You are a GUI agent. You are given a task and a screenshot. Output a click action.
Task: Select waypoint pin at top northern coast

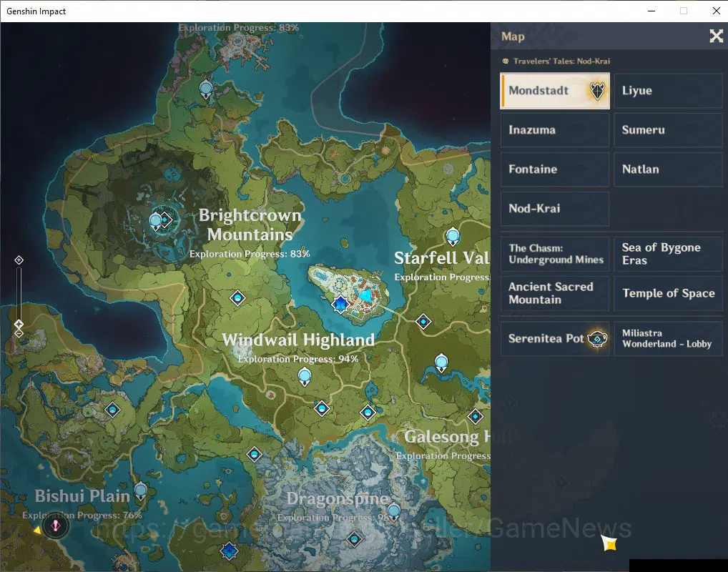pyautogui.click(x=205, y=89)
